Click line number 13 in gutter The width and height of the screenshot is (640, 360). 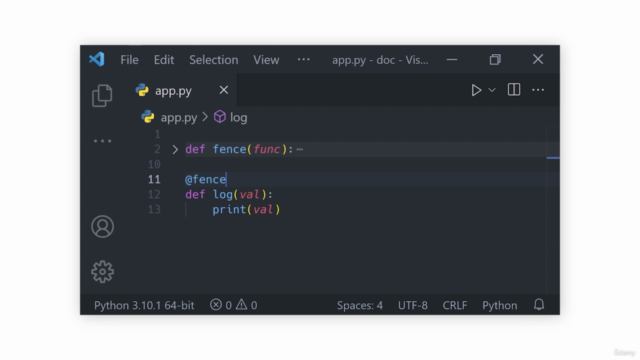(154, 210)
